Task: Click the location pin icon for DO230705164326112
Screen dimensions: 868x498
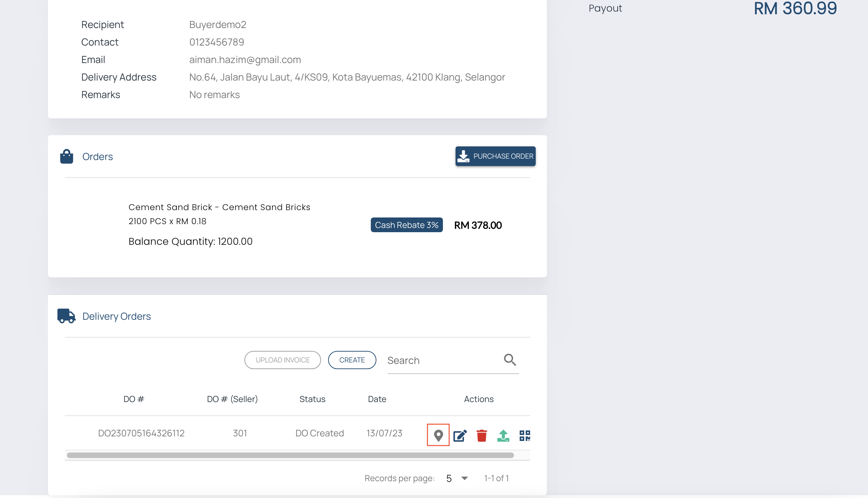Action: click(438, 435)
